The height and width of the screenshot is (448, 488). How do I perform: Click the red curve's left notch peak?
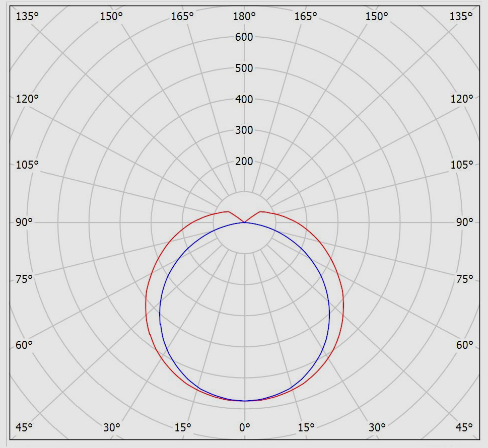[228, 211]
